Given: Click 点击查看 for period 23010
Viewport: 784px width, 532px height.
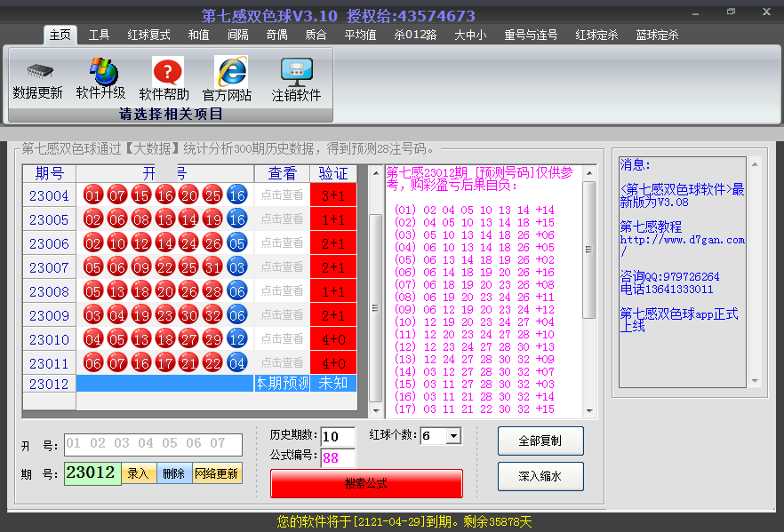Looking at the screenshot, I should coord(282,338).
